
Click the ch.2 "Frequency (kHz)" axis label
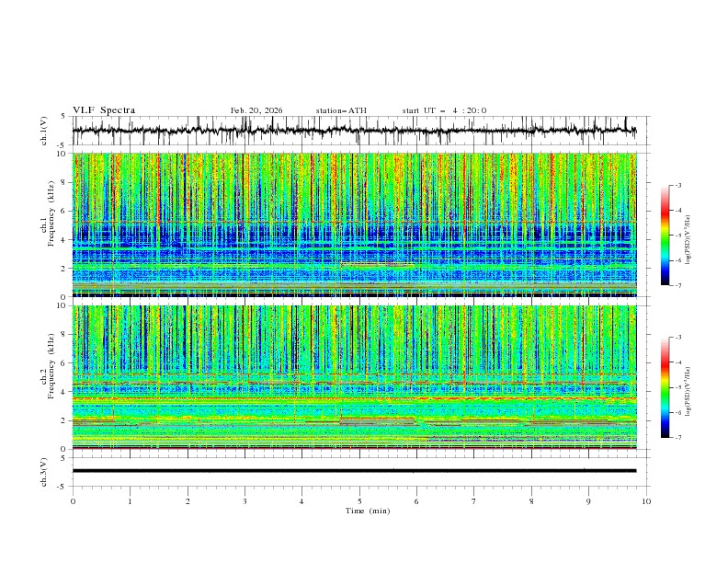51,366
